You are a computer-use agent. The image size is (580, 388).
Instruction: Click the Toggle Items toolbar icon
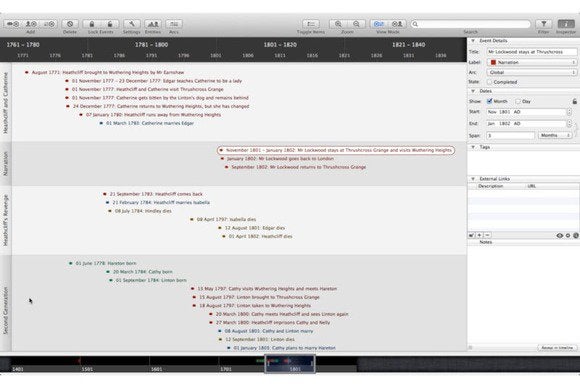click(311, 24)
